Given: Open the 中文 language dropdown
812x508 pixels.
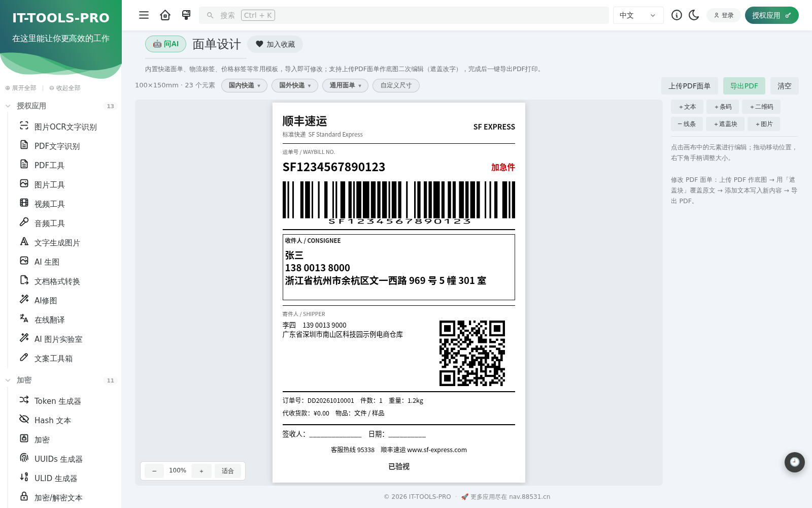Looking at the screenshot, I should point(638,15).
